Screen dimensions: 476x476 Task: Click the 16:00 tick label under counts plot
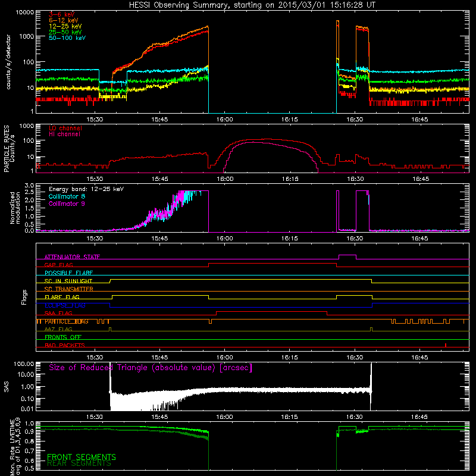tap(225, 120)
